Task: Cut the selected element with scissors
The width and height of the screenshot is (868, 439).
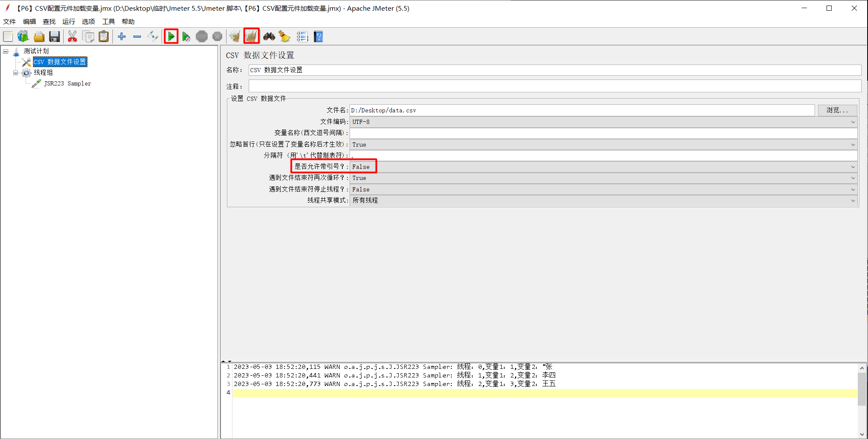Action: (x=72, y=37)
